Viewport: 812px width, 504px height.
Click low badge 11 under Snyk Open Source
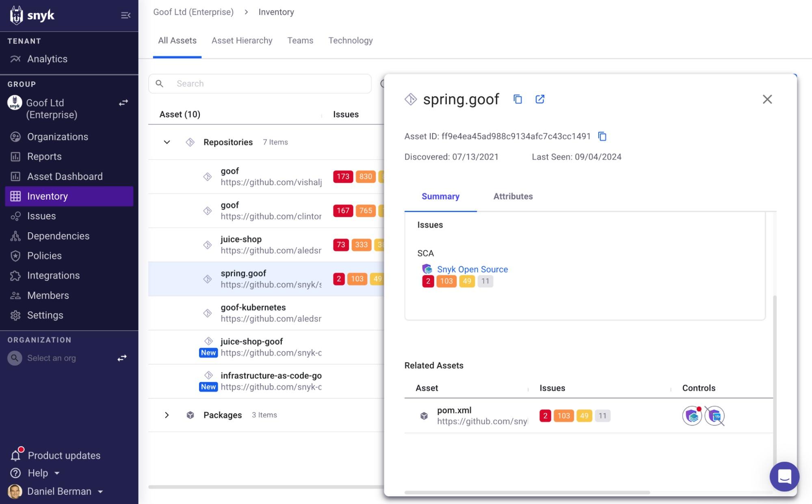tap(485, 281)
